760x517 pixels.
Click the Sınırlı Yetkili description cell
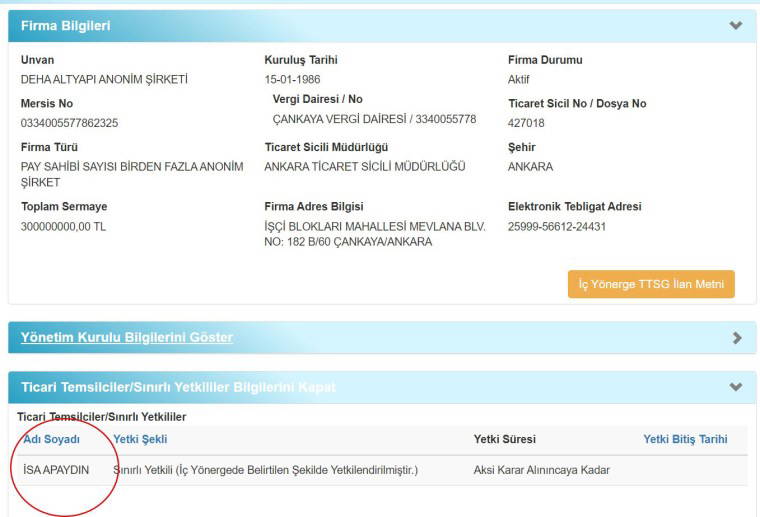coord(265,470)
